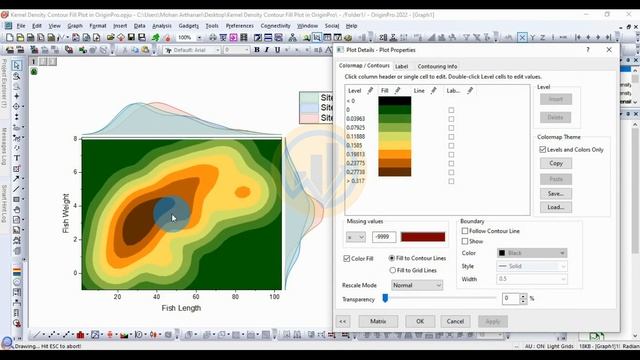Check the label box for level 0.03963
Viewport: 640px width, 360px height.
451,119
